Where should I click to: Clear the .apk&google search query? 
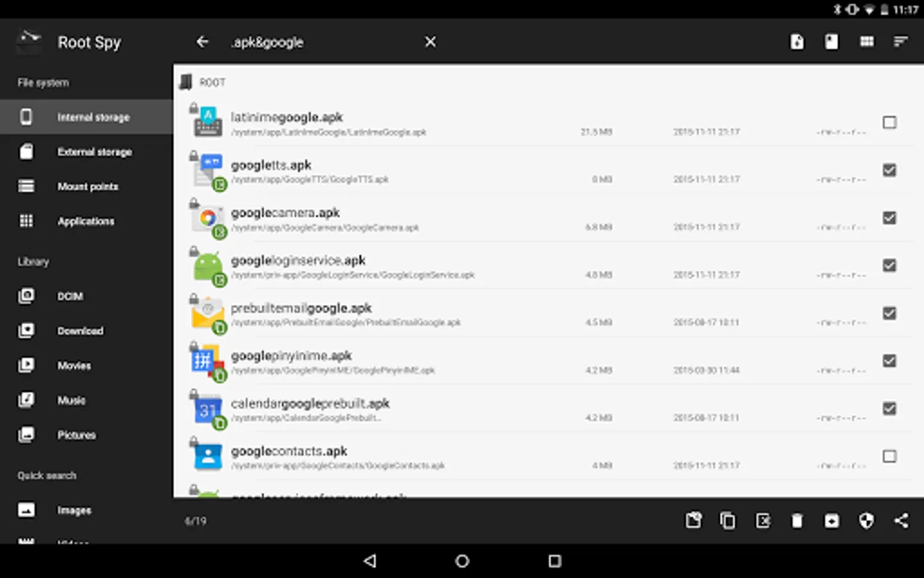pyautogui.click(x=431, y=42)
